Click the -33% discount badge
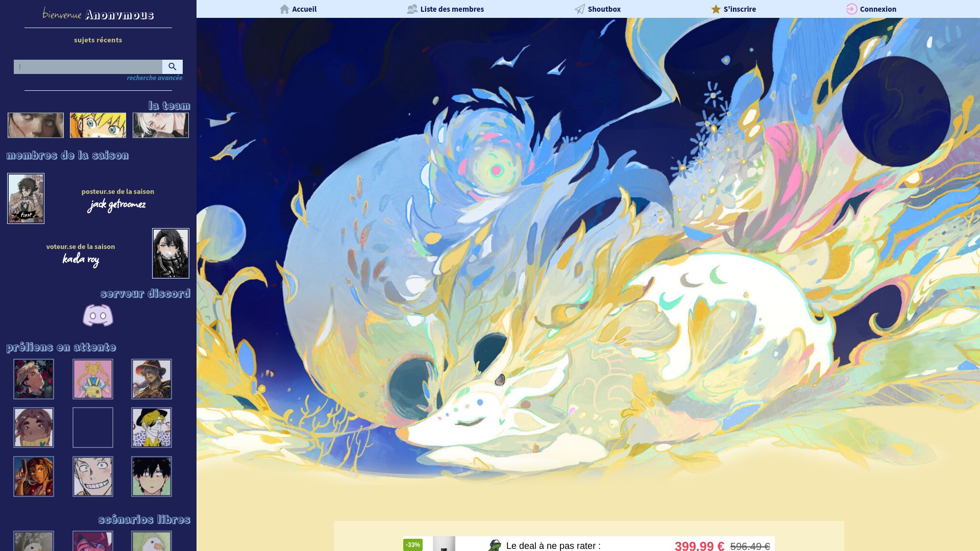The height and width of the screenshot is (551, 980). click(413, 545)
